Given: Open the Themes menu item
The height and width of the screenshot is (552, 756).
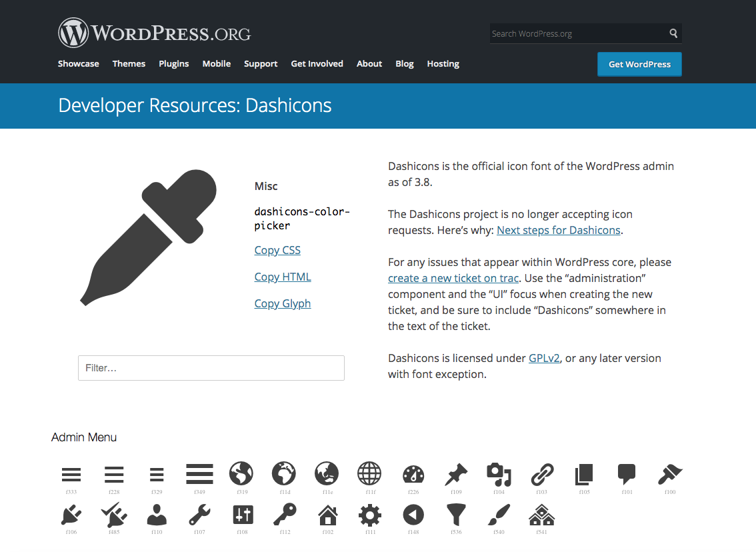Looking at the screenshot, I should [x=129, y=63].
